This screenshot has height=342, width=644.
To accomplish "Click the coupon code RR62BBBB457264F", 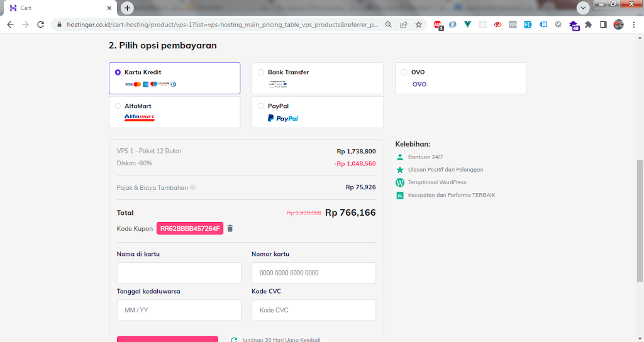I will point(190,229).
